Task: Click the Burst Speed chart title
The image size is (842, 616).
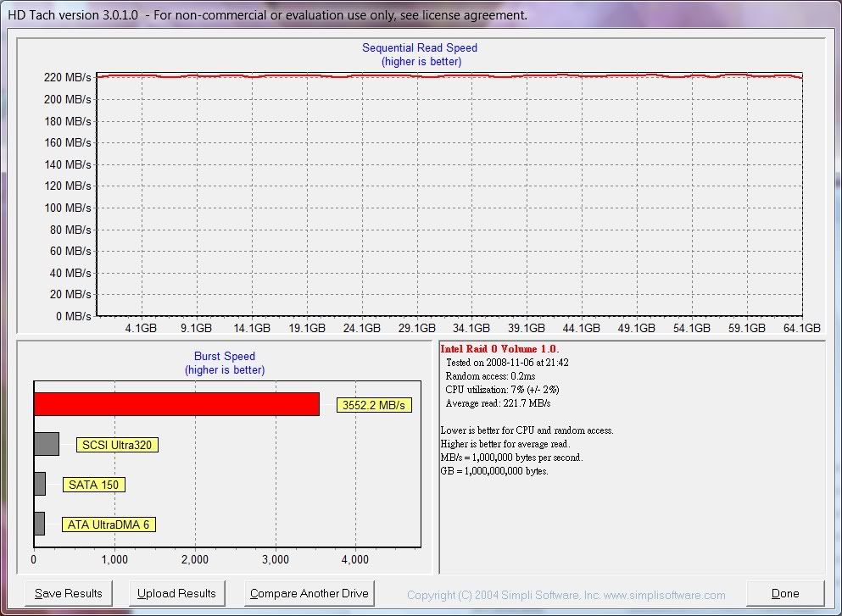Action: tap(225, 356)
